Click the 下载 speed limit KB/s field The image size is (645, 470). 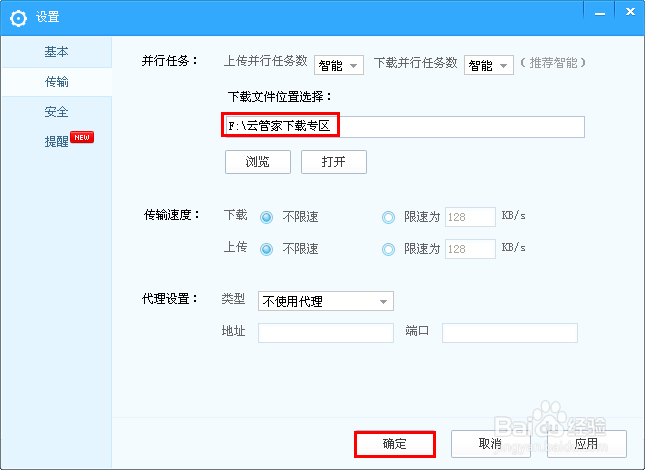470,217
